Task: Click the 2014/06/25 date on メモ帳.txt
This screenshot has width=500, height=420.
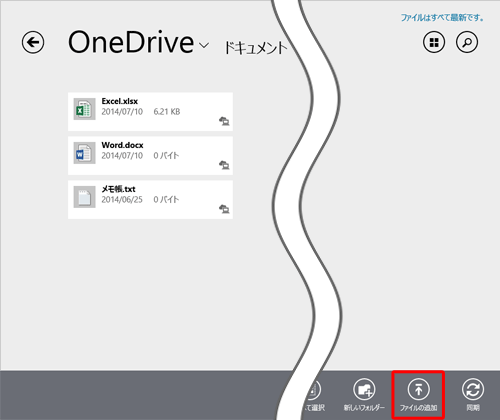Action: (x=122, y=200)
